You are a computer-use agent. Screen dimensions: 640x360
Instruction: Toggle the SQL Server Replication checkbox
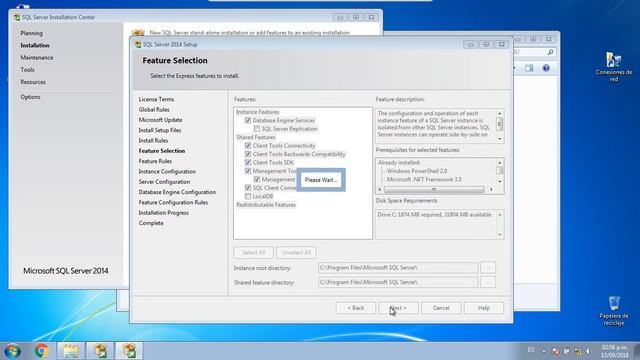coord(257,129)
